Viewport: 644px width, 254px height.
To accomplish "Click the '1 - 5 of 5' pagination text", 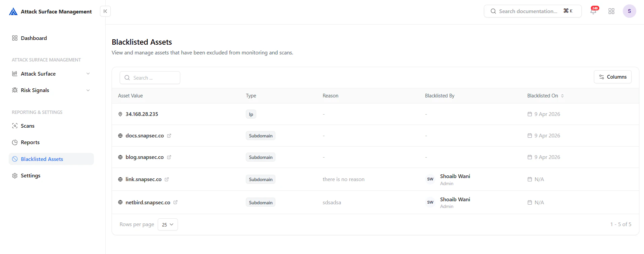I will pos(621,224).
